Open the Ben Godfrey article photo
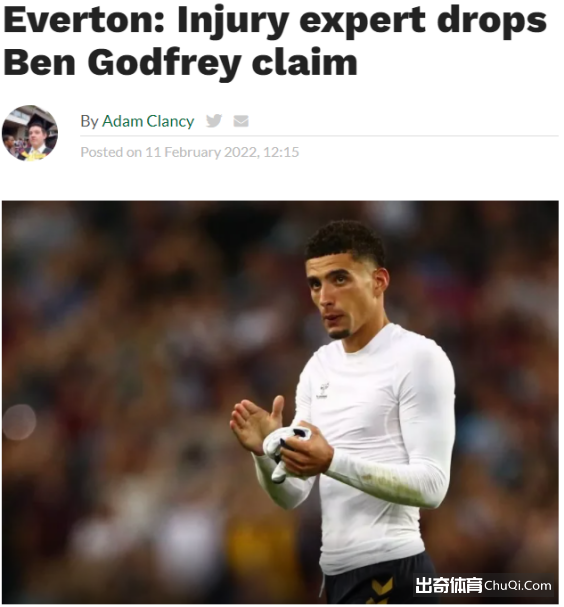Screen dimensions: 564x607 280,402
